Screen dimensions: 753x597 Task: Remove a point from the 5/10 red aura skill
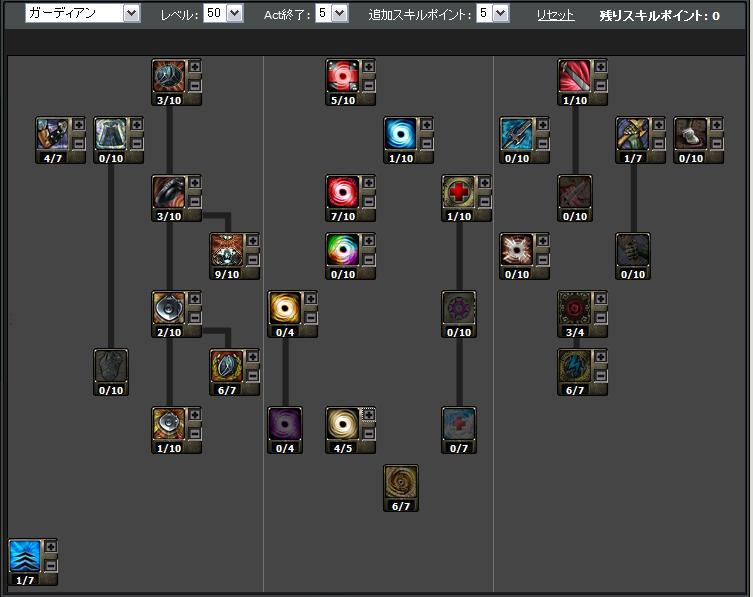368,86
